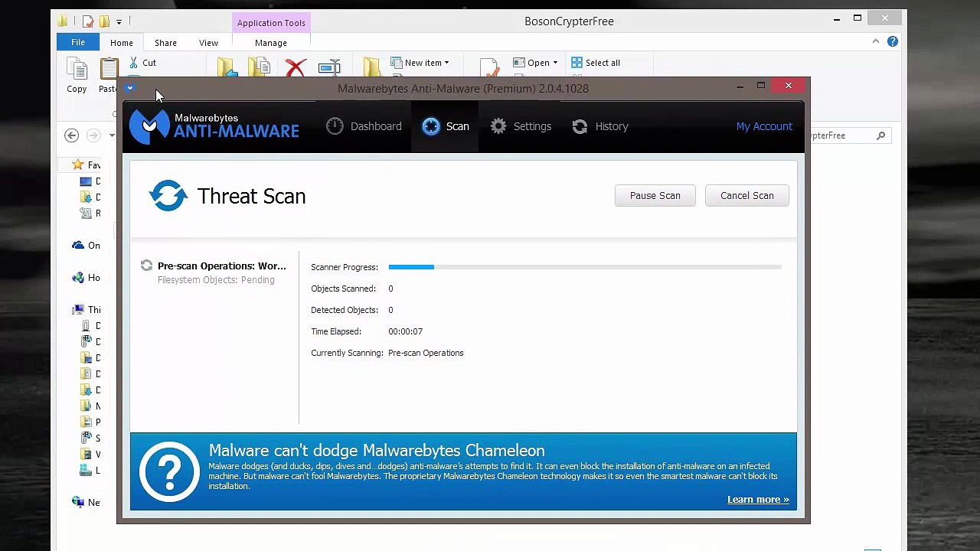
Task: Cancel the threat scan
Action: coord(746,195)
